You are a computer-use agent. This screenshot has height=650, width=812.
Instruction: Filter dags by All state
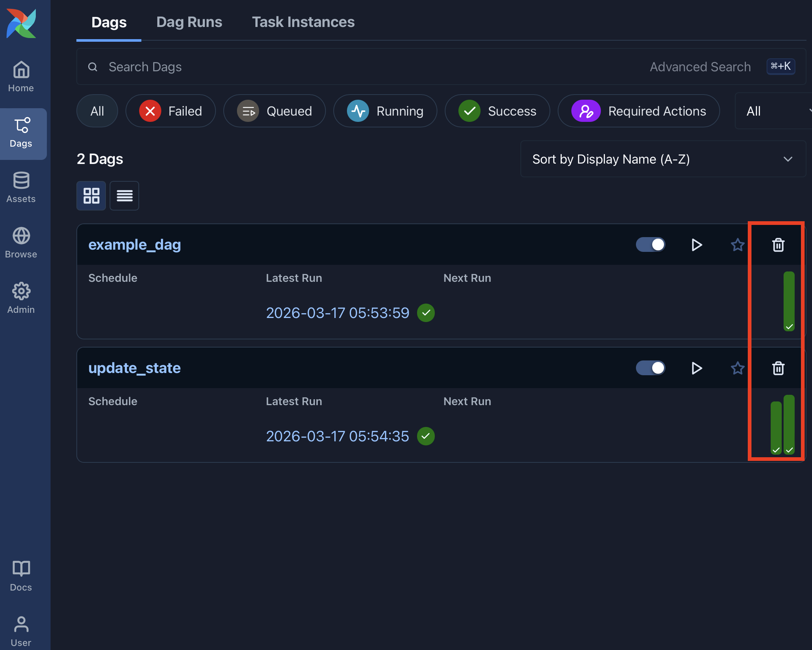coord(97,111)
